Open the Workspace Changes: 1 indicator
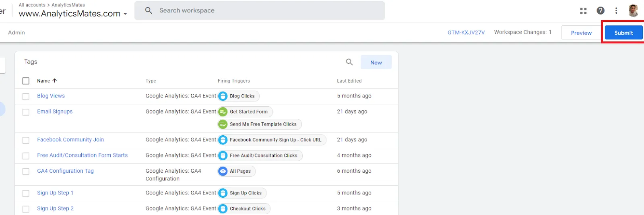The image size is (644, 215). 522,32
